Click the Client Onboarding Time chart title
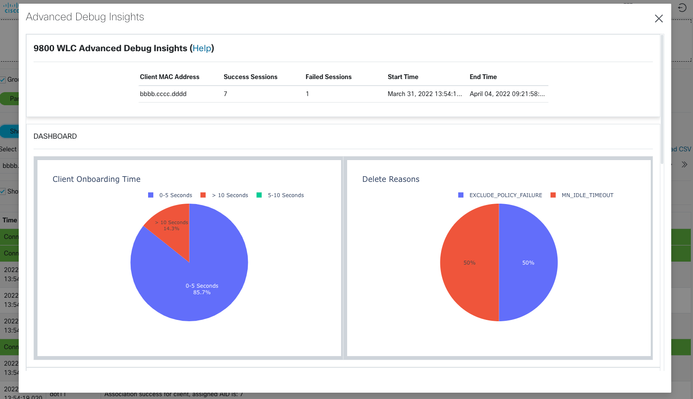This screenshot has height=399, width=693. (x=96, y=179)
